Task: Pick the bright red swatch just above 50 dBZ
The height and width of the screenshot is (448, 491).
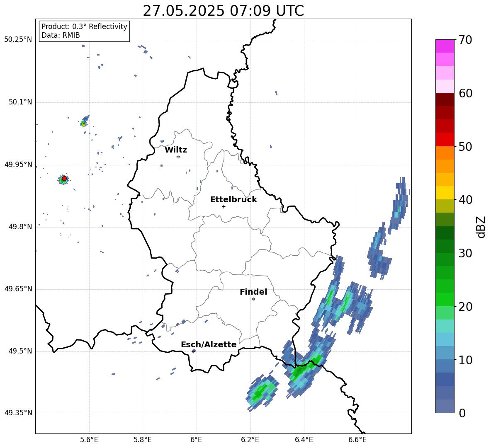Action: (445, 140)
